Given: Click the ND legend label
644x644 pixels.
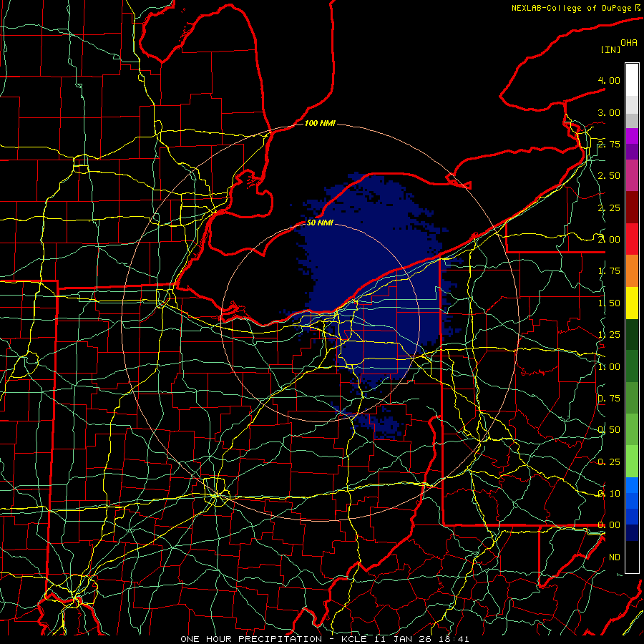Looking at the screenshot, I should [615, 557].
